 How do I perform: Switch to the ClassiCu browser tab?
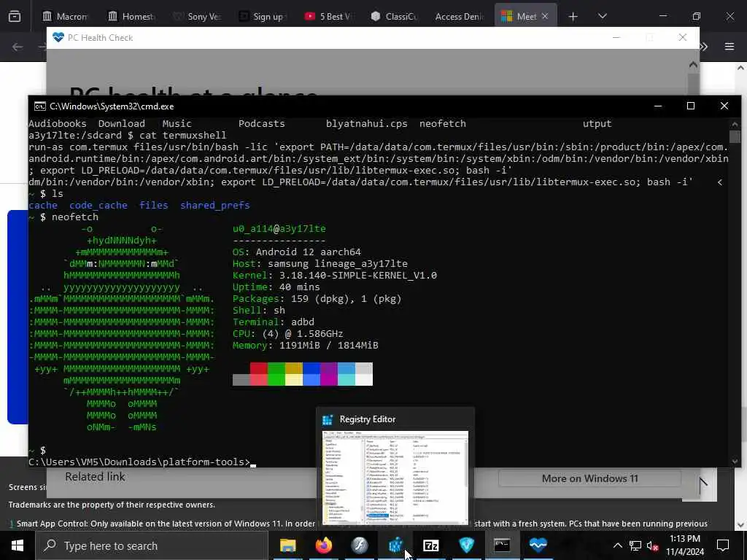[393, 16]
